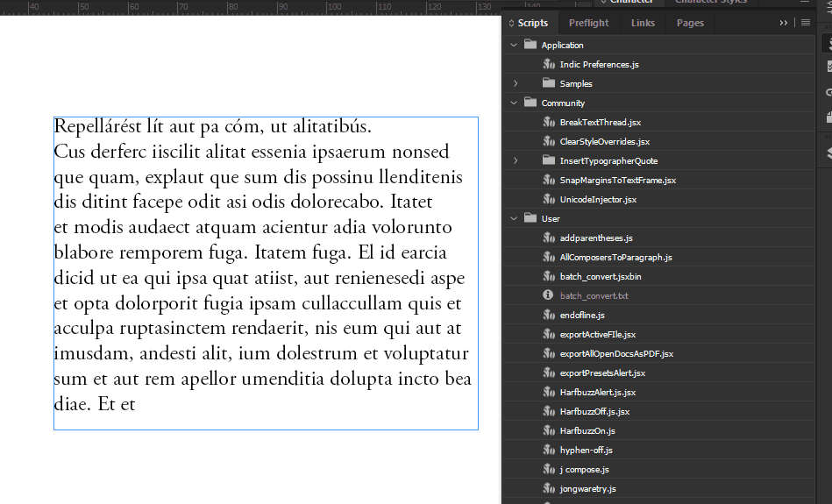The height and width of the screenshot is (504, 832).
Task: Click the j compose.js script icon
Action: (x=549, y=469)
